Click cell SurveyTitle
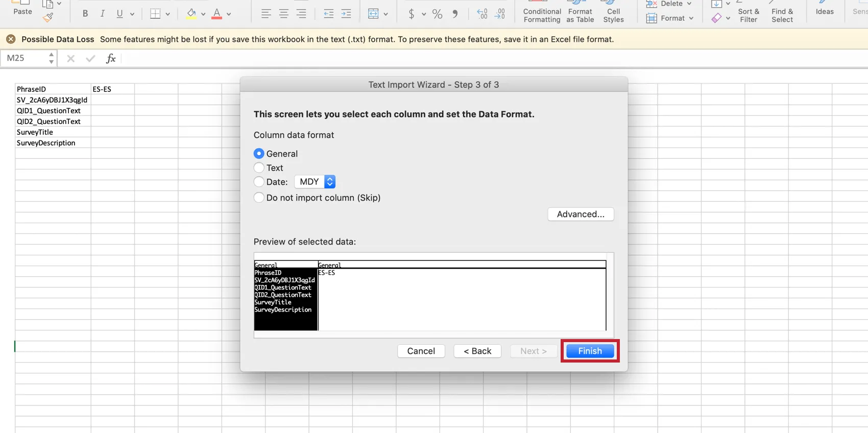868x433 pixels. (x=53, y=132)
